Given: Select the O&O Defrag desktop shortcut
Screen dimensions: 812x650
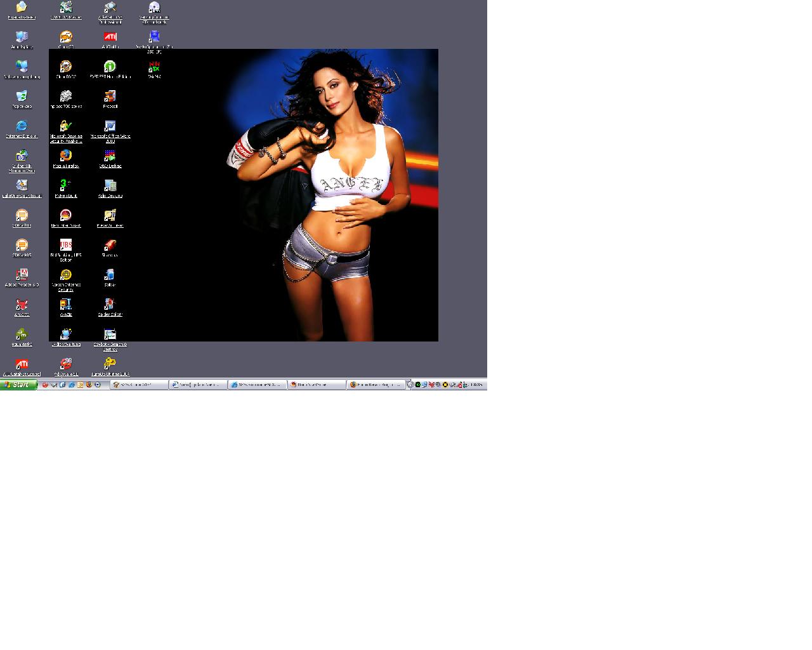Looking at the screenshot, I should point(110,156).
